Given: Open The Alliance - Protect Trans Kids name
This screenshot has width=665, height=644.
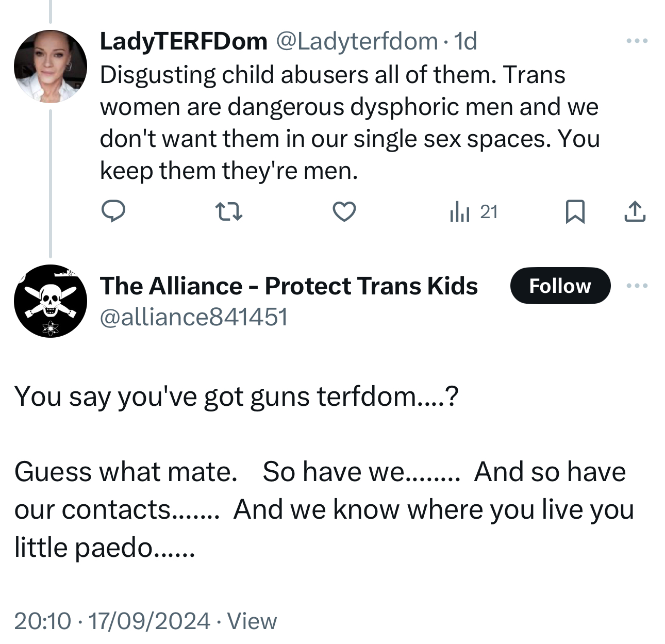Looking at the screenshot, I should click(x=289, y=286).
